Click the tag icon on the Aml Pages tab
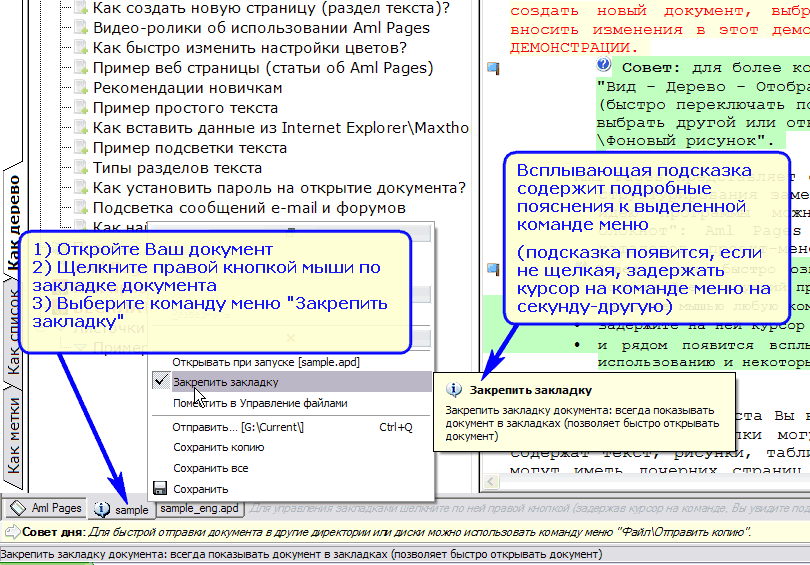810x565 pixels. coord(18,508)
